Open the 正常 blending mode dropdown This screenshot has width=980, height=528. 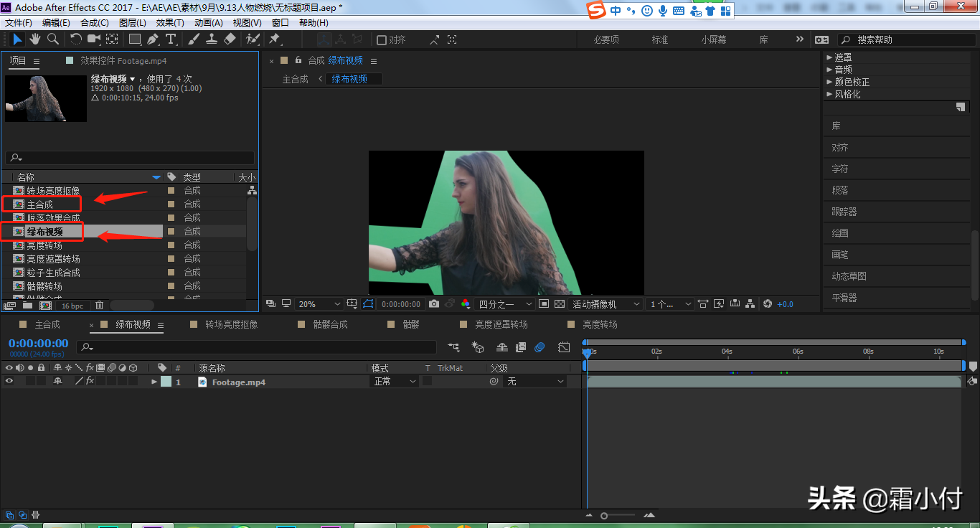[395, 382]
